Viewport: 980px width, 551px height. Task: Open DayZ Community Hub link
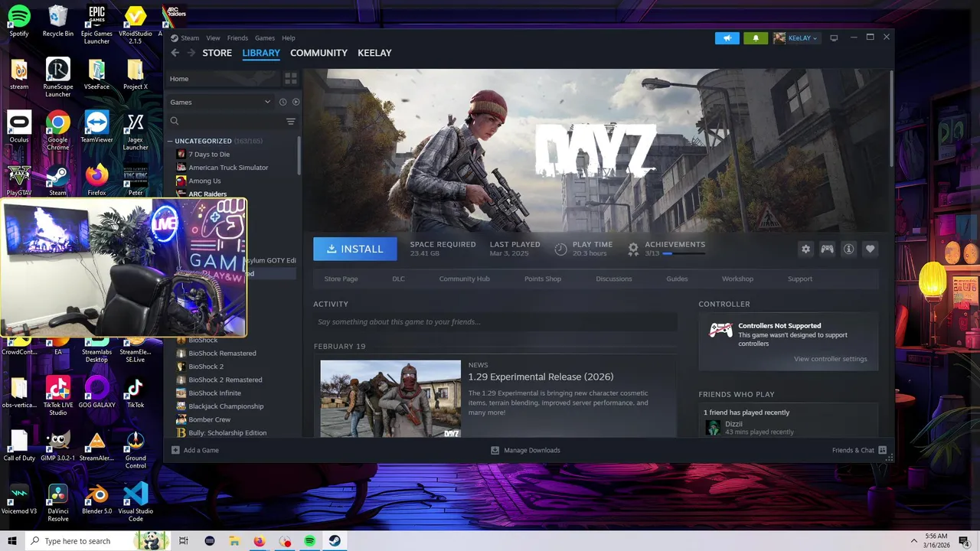click(464, 279)
